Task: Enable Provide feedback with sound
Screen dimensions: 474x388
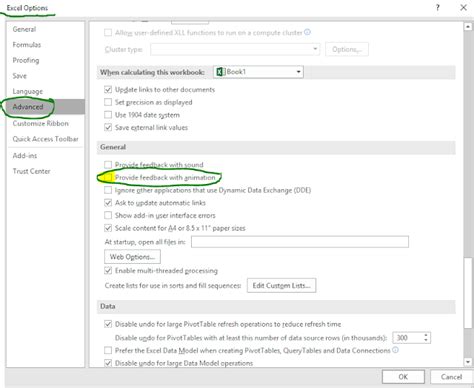Action: pos(108,165)
